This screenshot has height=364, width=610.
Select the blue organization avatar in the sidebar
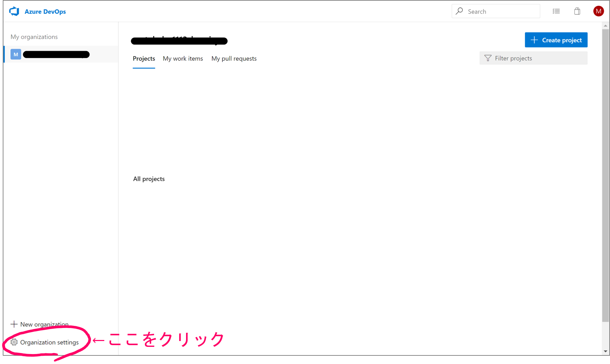coord(15,54)
